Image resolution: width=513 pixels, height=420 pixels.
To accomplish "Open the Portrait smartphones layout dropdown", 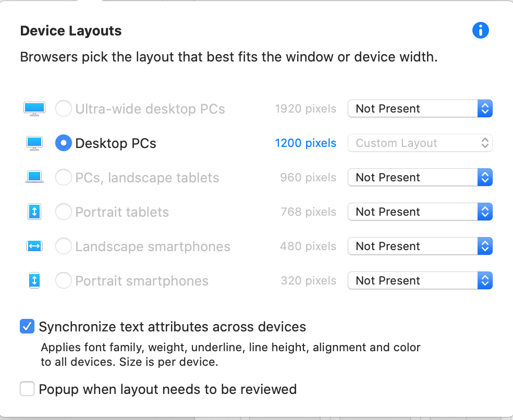I will point(420,280).
